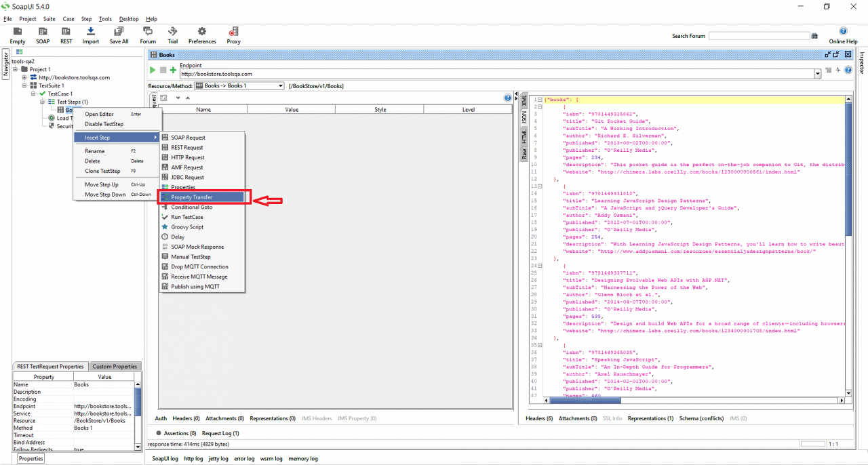868x465 pixels.
Task: Open the Navigator side tab
Action: pyautogui.click(x=5, y=65)
